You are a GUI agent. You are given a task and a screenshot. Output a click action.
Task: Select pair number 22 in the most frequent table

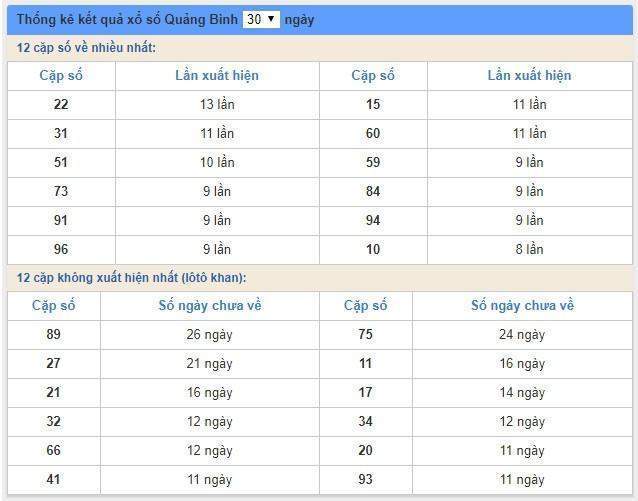(61, 104)
